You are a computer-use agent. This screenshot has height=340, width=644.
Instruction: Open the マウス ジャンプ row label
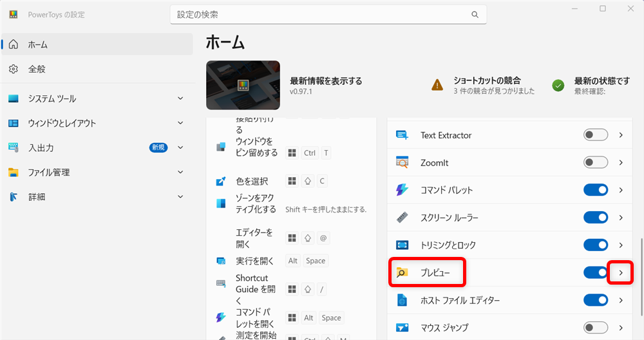pyautogui.click(x=444, y=328)
